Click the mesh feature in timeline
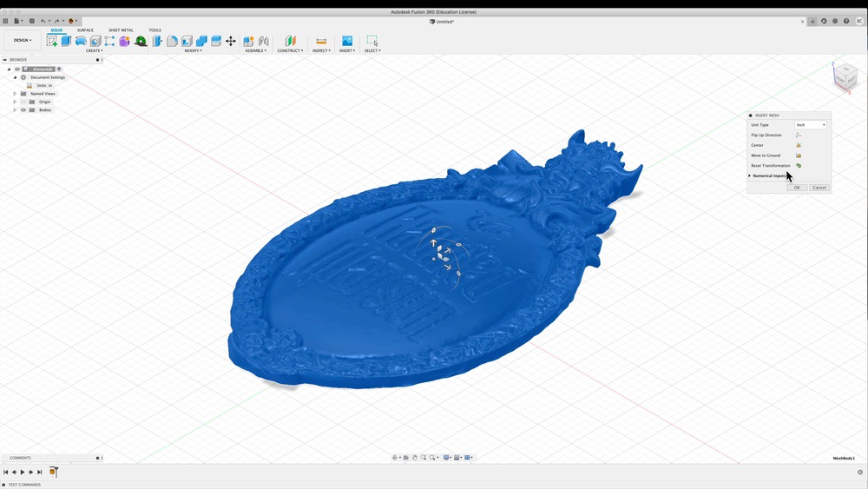This screenshot has width=868, height=489. coord(53,472)
